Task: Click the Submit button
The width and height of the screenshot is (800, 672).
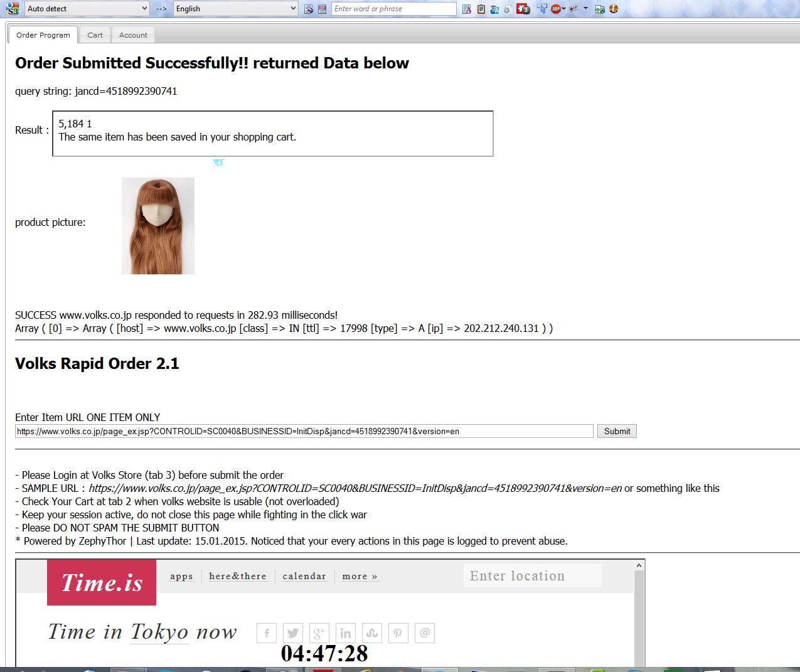Action: coord(617,431)
